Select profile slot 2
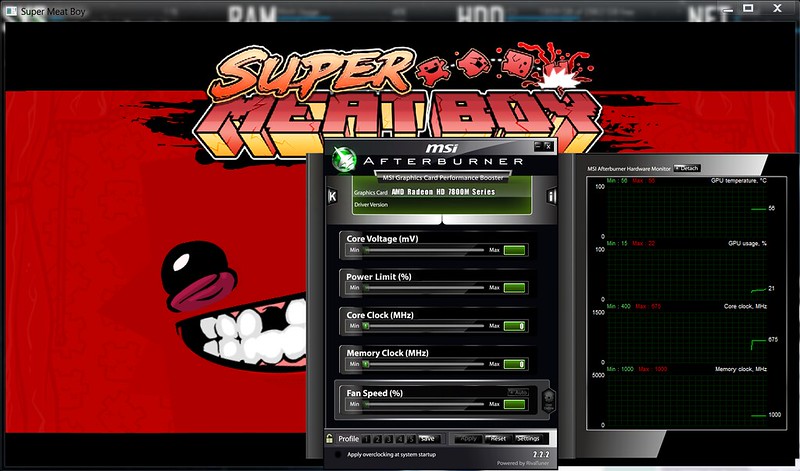Viewport: 800px width, 471px height. coord(378,439)
